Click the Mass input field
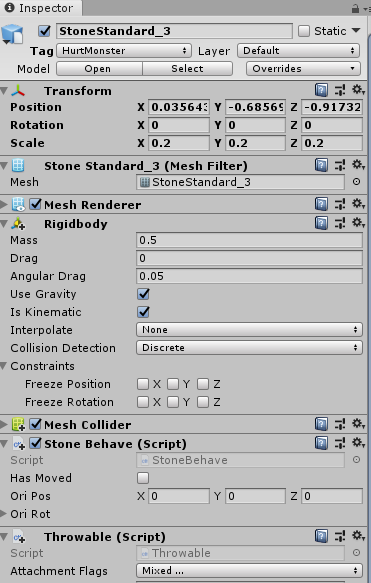Screen dimensions: 371x583 (x=249, y=240)
